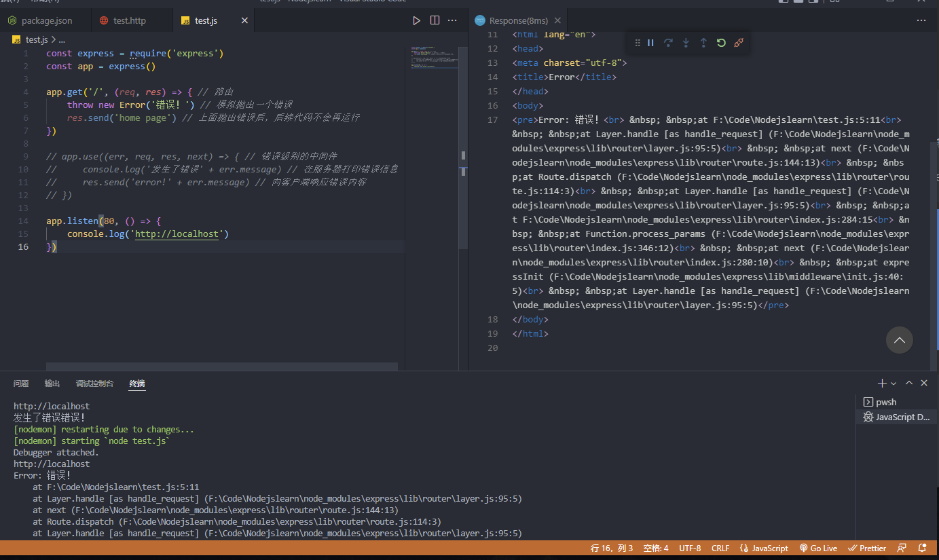The width and height of the screenshot is (939, 560).
Task: Open the 输出 panel tab
Action: [x=52, y=384]
